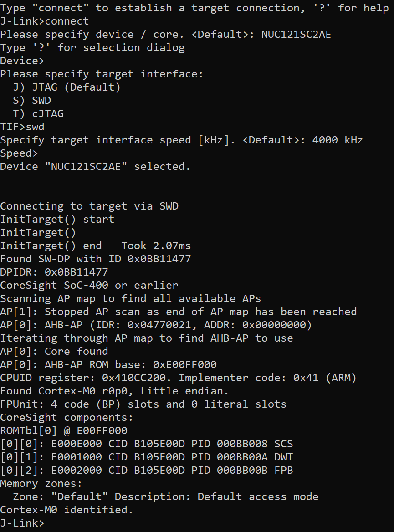This screenshot has height=532, width=394.
Task: Click the 'Device "NUC121SC2AE" selected.' line
Action: point(95,166)
